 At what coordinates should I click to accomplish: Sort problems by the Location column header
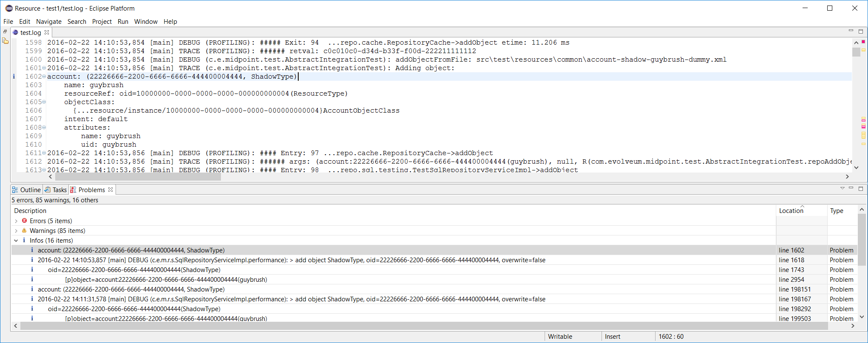tap(791, 211)
